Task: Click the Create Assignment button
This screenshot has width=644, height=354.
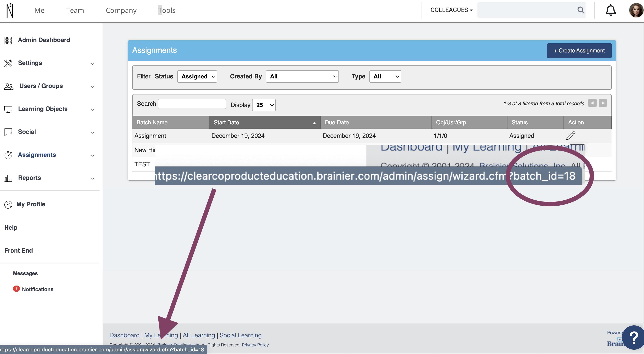Action: 579,50
